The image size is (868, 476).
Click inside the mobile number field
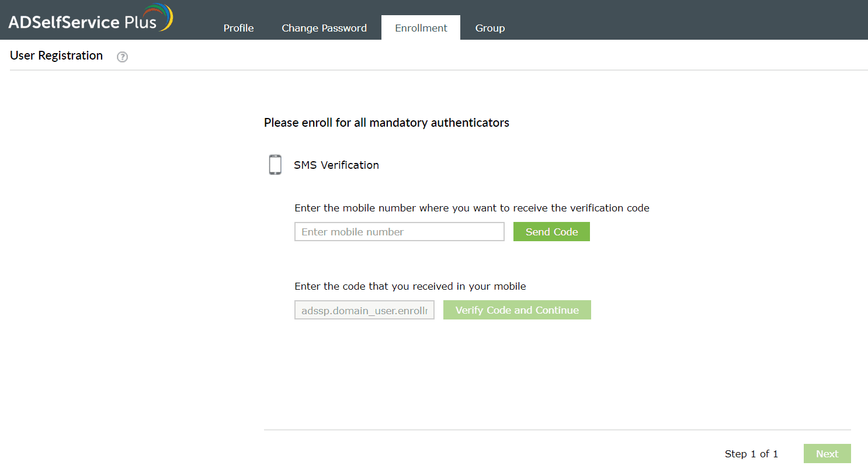click(399, 231)
